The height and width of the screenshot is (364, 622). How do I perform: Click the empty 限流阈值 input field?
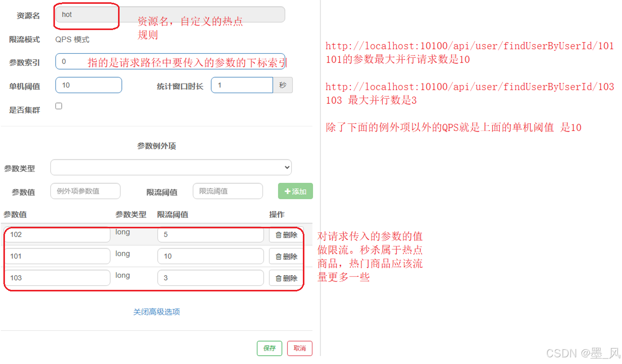coord(227,191)
